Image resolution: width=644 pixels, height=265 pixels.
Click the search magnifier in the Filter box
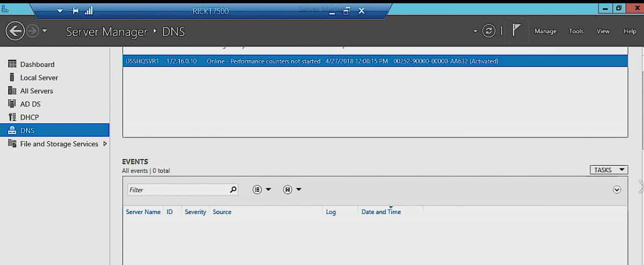pos(233,190)
